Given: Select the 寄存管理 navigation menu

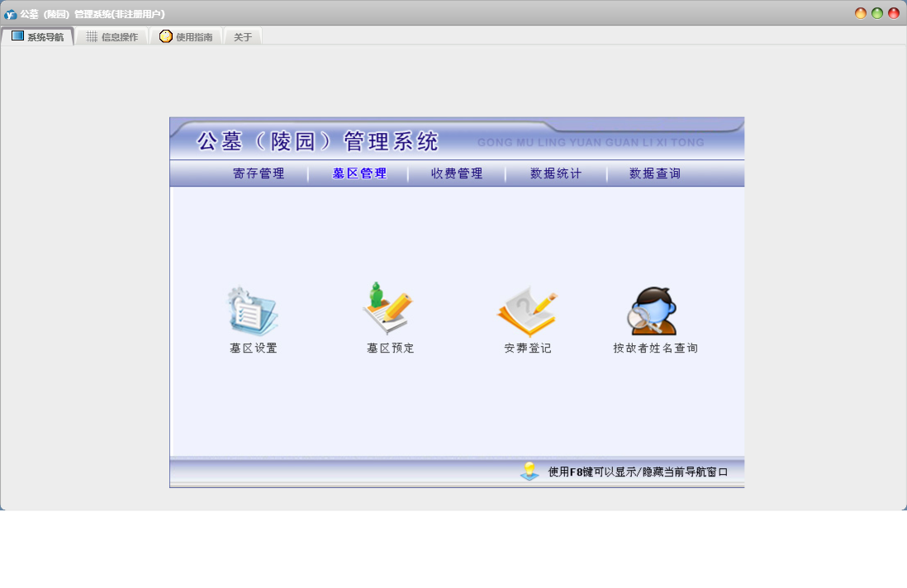Looking at the screenshot, I should (x=259, y=173).
